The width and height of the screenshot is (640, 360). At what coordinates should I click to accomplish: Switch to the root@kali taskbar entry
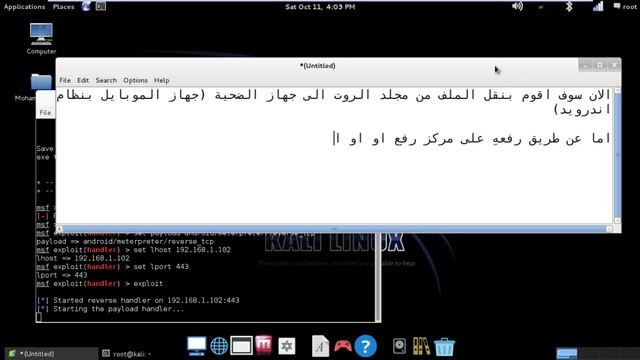pos(127,353)
